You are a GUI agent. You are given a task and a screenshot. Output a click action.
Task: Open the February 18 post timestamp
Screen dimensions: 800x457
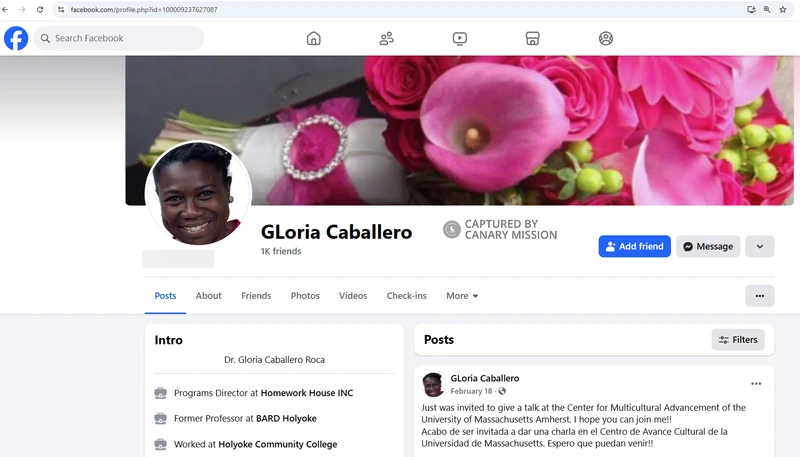(x=471, y=391)
